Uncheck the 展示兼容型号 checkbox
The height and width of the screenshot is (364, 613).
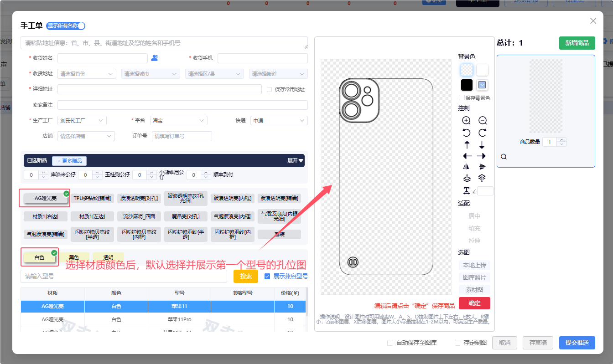267,276
